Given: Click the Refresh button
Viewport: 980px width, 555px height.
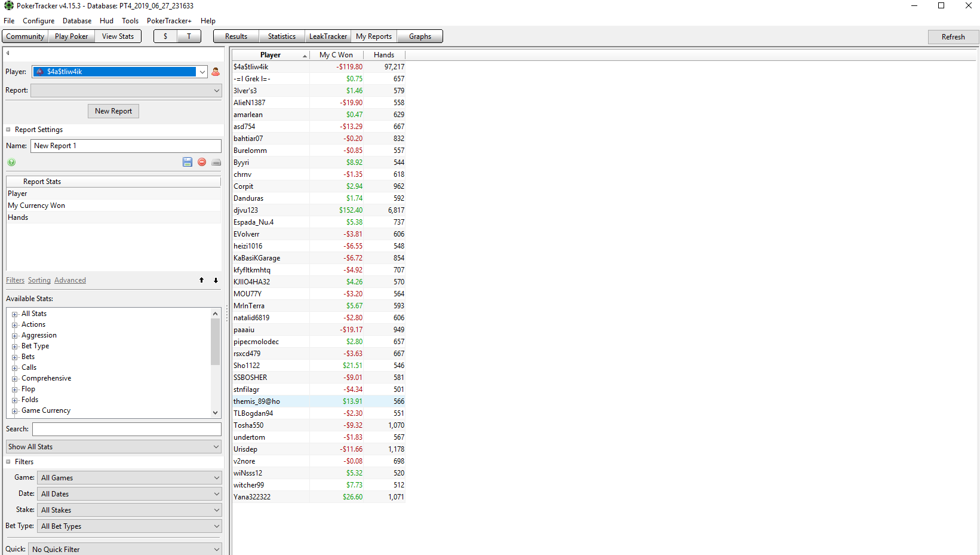Looking at the screenshot, I should click(953, 37).
